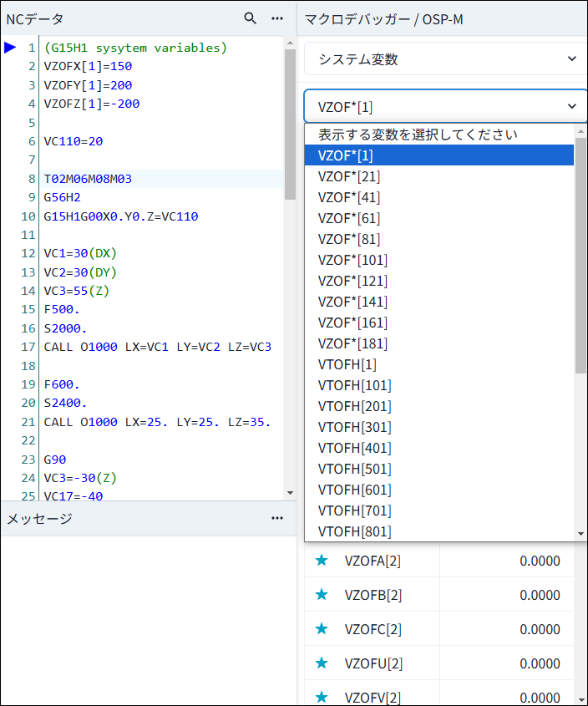Click code line VZOFX[1]=150
The width and height of the screenshot is (588, 706).
(x=88, y=66)
